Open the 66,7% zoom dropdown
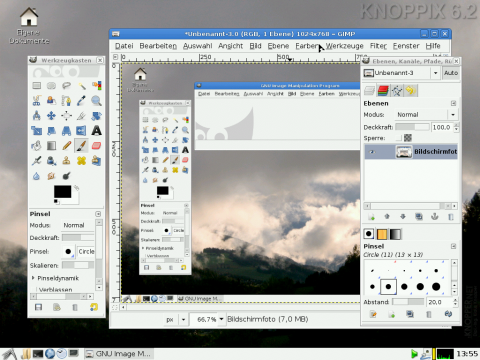Screen dimensions: 480x360 click(x=221, y=319)
